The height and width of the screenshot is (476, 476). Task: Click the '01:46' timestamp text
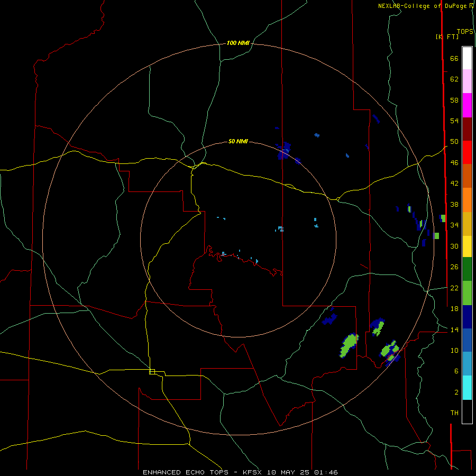point(326,472)
